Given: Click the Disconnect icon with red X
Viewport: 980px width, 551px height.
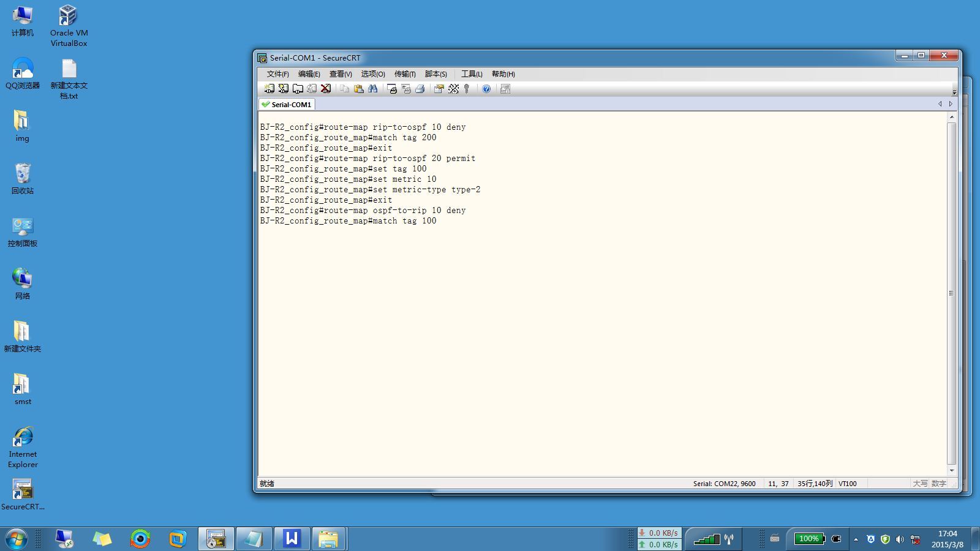Looking at the screenshot, I should pyautogui.click(x=326, y=89).
